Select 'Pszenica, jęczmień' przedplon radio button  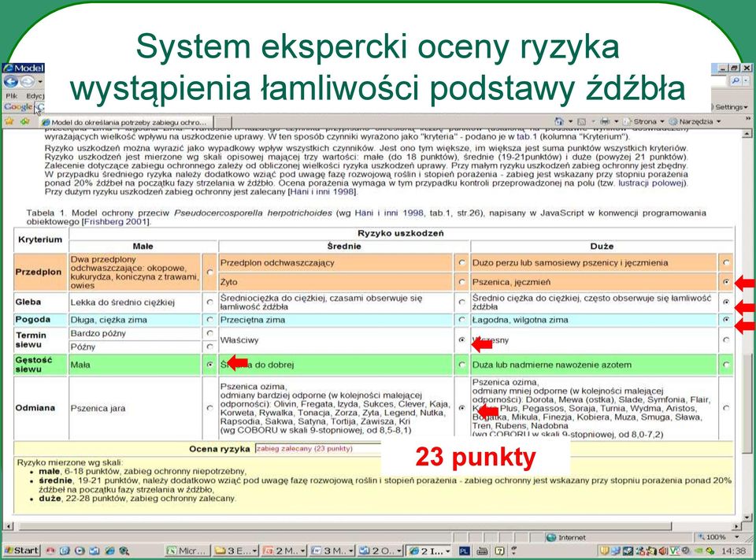tap(726, 282)
